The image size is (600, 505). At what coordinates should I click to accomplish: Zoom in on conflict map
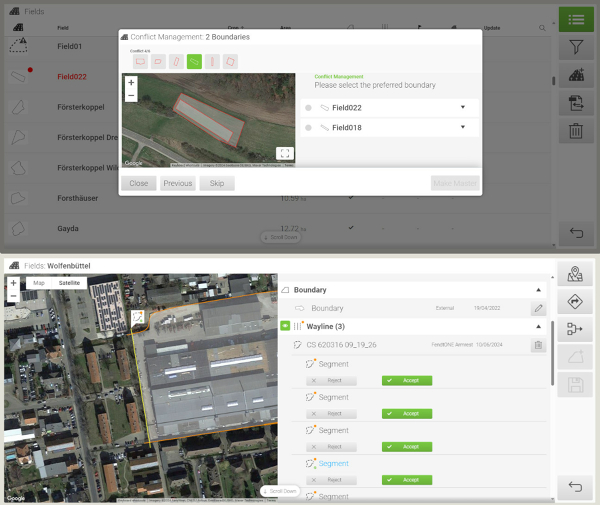131,83
